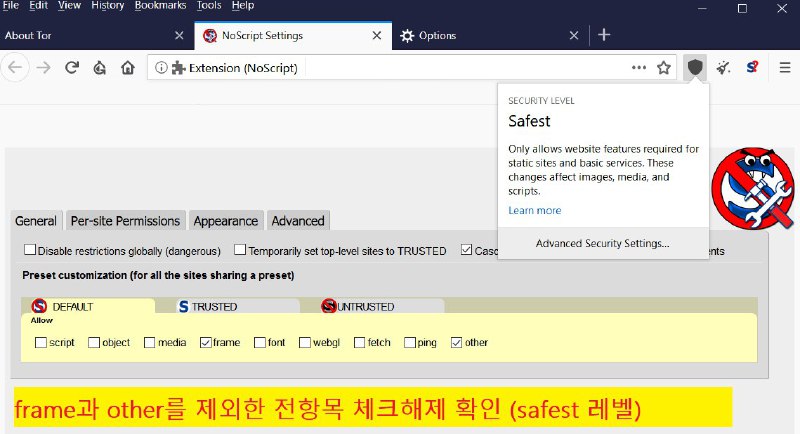Open the History menu

[108, 6]
